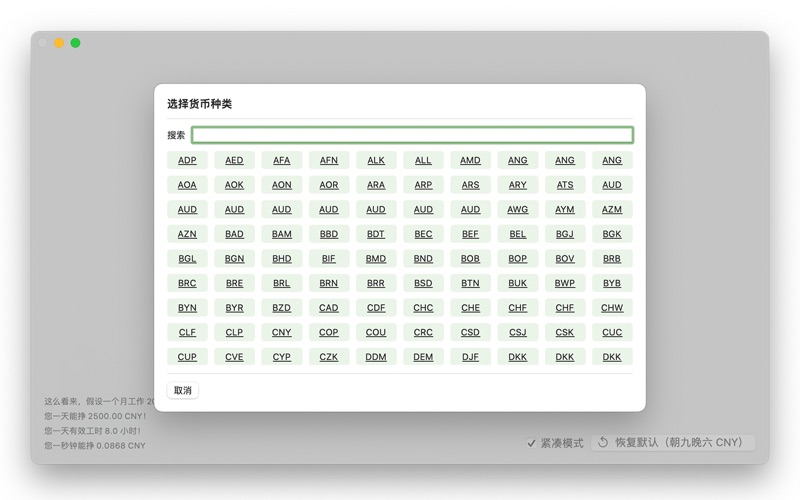800x500 pixels.
Task: Select the BDT currency
Action: (376, 234)
